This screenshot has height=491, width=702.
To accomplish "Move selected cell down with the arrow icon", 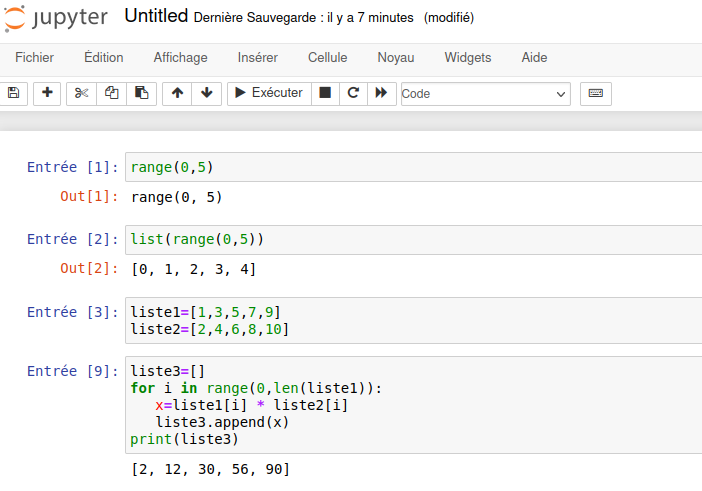I will pyautogui.click(x=206, y=93).
